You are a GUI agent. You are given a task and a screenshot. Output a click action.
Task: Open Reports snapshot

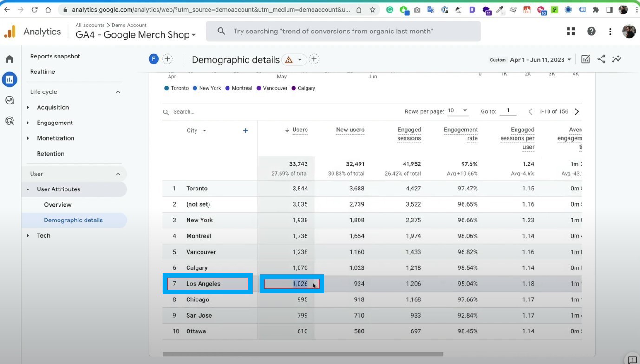(x=55, y=56)
